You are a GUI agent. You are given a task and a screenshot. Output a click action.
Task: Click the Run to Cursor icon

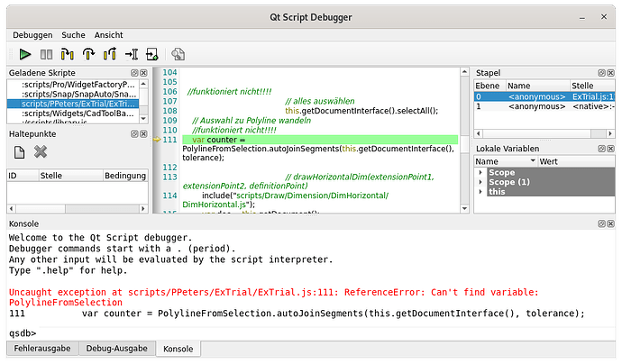(131, 54)
